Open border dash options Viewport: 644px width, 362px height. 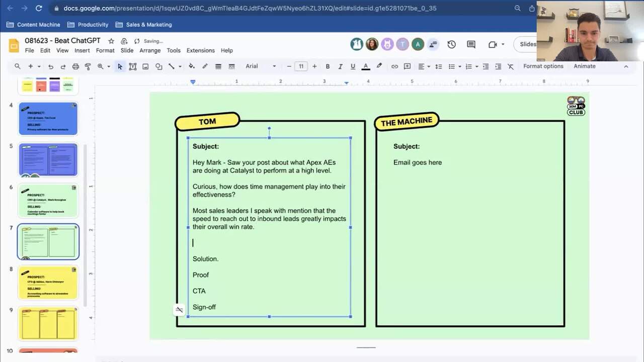pos(231,66)
